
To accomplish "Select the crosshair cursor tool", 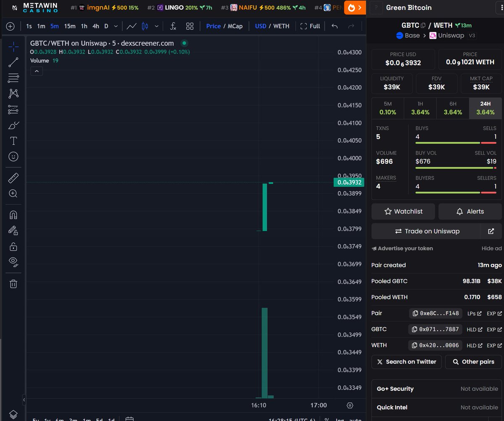I will (x=13, y=47).
